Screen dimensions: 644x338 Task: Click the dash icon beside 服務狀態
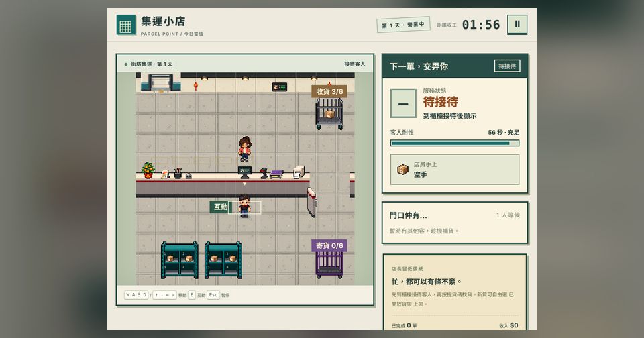403,103
